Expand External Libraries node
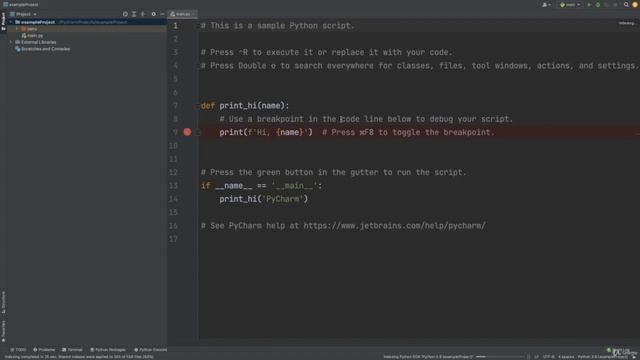The width and height of the screenshot is (640, 360). (11, 42)
